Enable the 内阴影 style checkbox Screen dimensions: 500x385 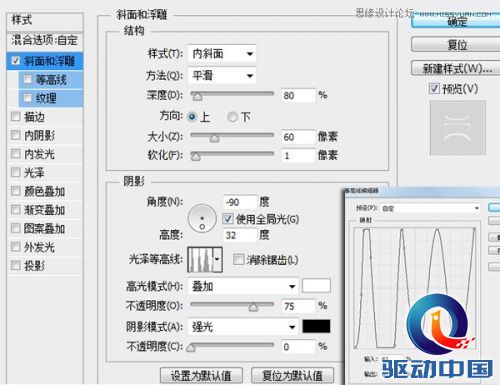[x=15, y=135]
